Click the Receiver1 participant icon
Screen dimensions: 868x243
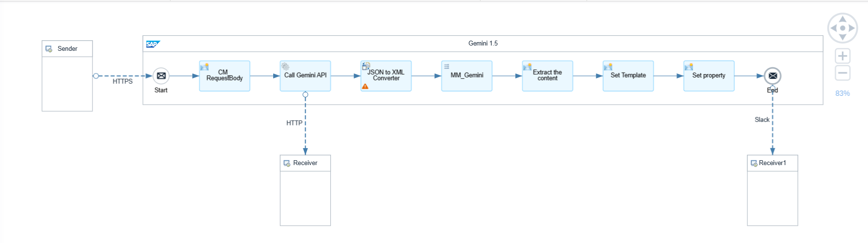pyautogui.click(x=754, y=163)
